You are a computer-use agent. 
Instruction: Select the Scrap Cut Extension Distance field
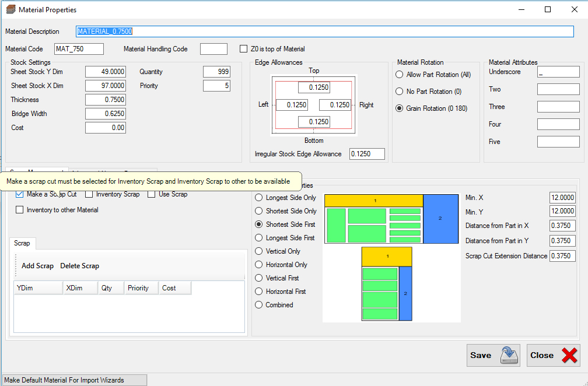tap(562, 255)
